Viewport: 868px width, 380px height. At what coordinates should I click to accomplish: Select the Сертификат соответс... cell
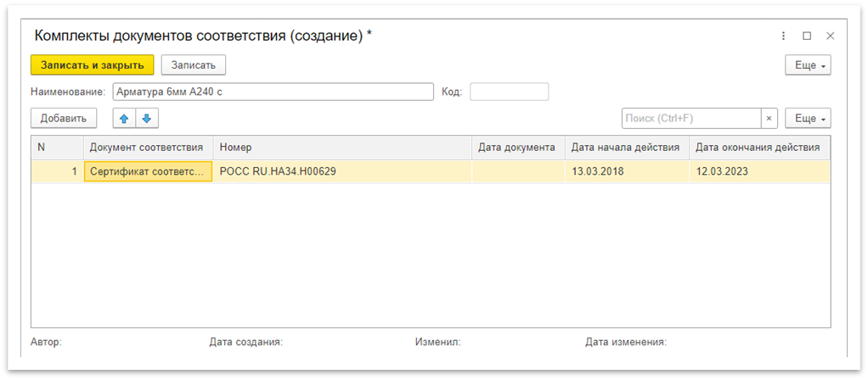pos(148,171)
